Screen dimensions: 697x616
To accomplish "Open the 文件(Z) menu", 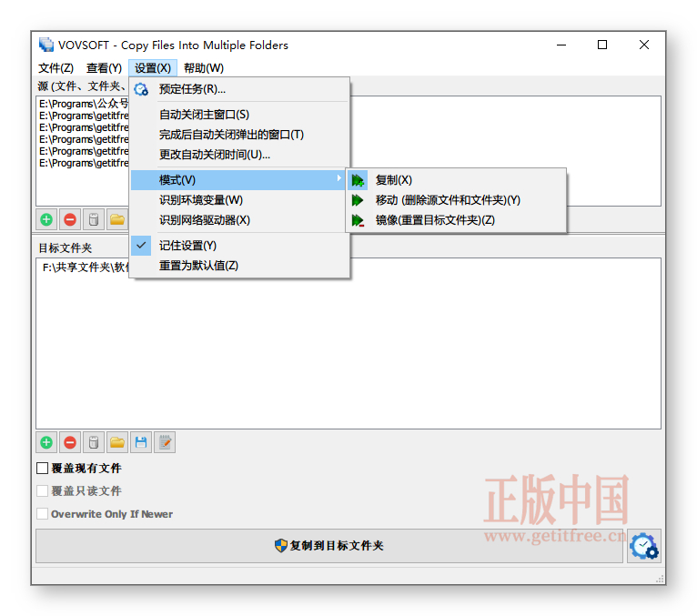I will point(56,68).
